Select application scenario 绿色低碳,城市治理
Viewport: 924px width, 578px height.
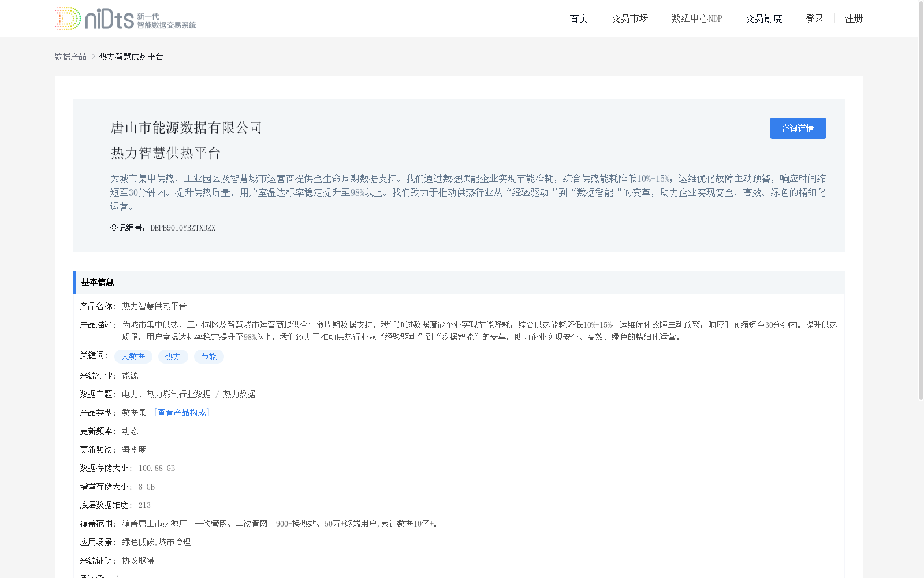point(156,542)
